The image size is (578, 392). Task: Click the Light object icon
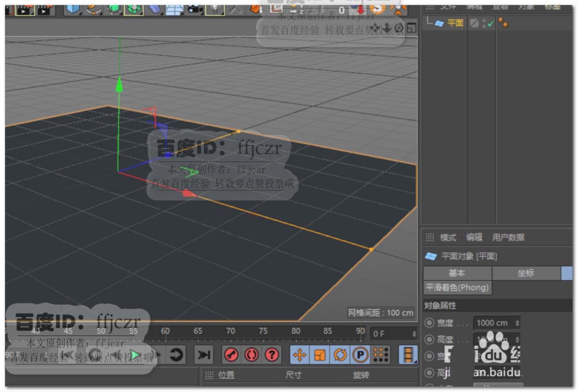tap(215, 8)
